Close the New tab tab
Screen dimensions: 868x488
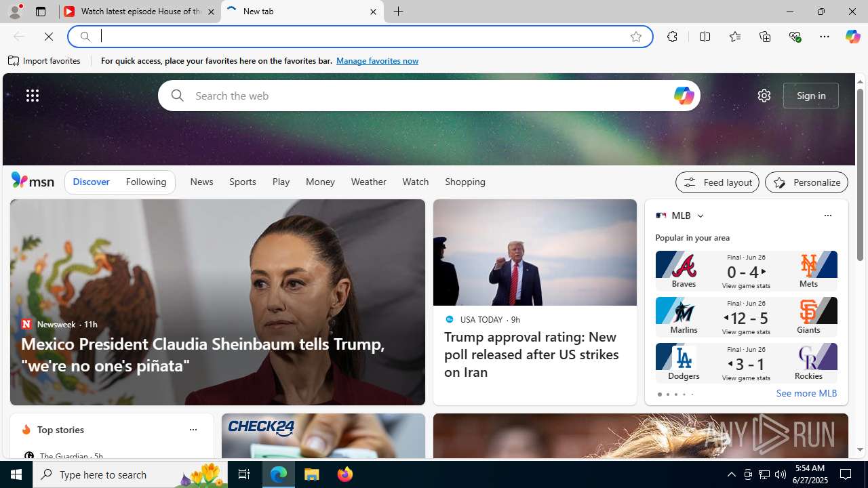[373, 12]
